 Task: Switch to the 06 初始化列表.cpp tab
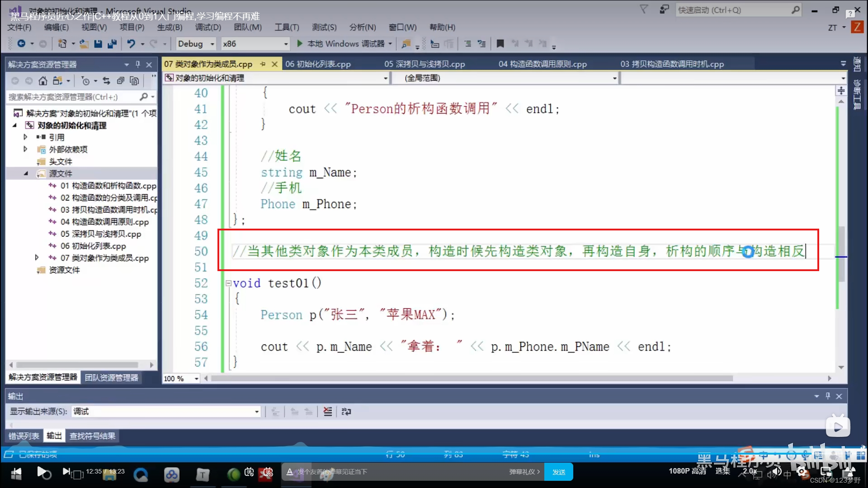click(318, 64)
